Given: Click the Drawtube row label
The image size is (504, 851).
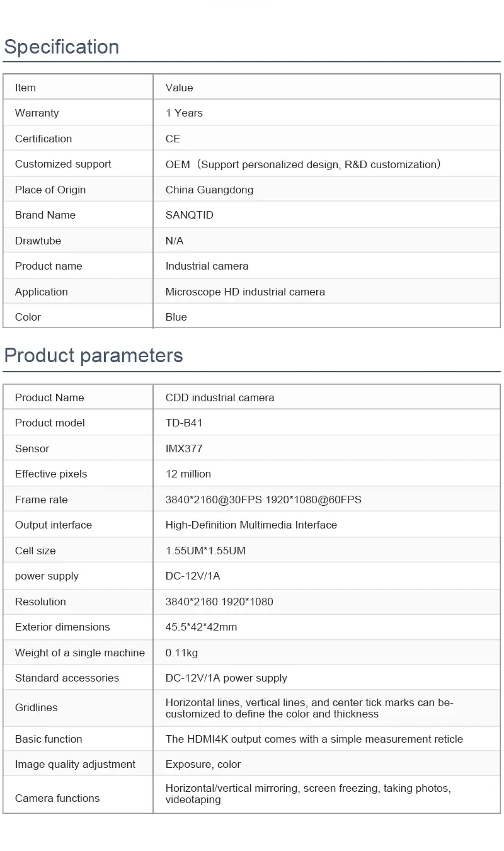Looking at the screenshot, I should click(38, 241).
